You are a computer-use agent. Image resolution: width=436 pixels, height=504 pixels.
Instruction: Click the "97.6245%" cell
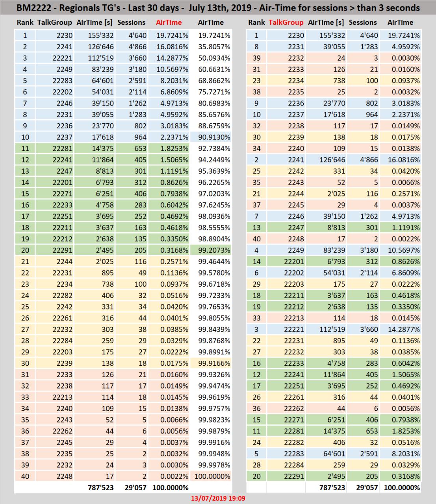click(211, 205)
